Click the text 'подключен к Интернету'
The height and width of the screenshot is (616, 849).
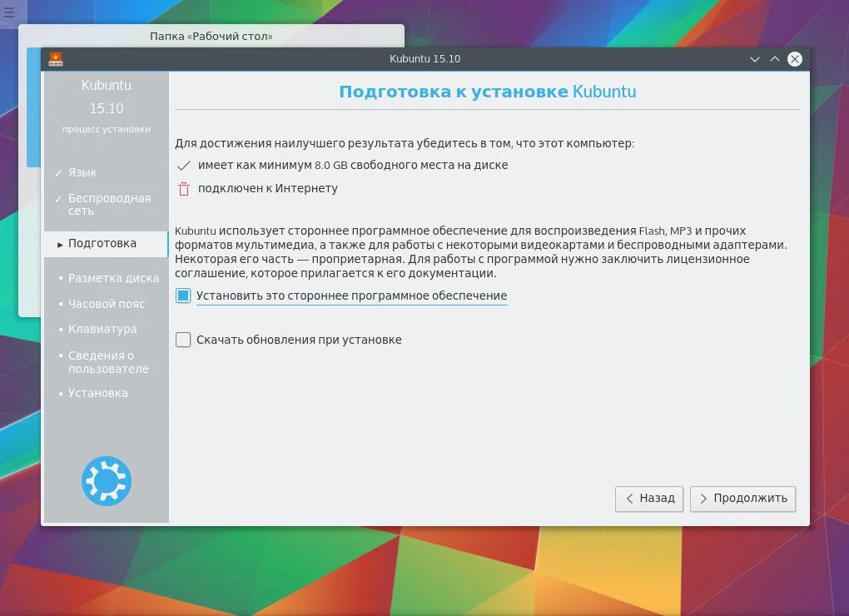[268, 188]
